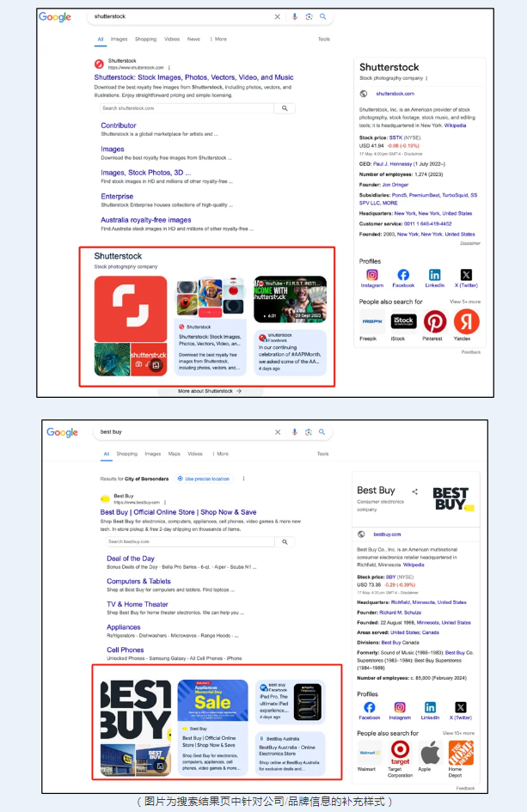The height and width of the screenshot is (812, 527).
Task: Open More menu in best buy search tabs
Action: [220, 454]
